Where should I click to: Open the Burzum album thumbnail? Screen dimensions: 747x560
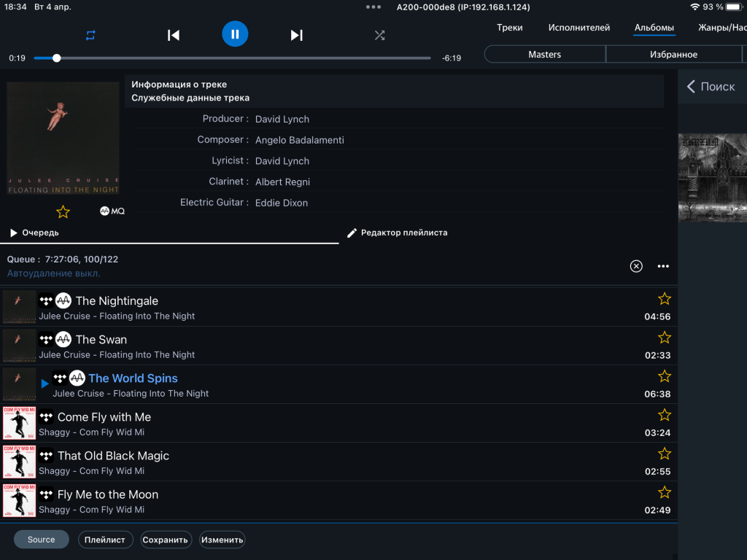[713, 178]
